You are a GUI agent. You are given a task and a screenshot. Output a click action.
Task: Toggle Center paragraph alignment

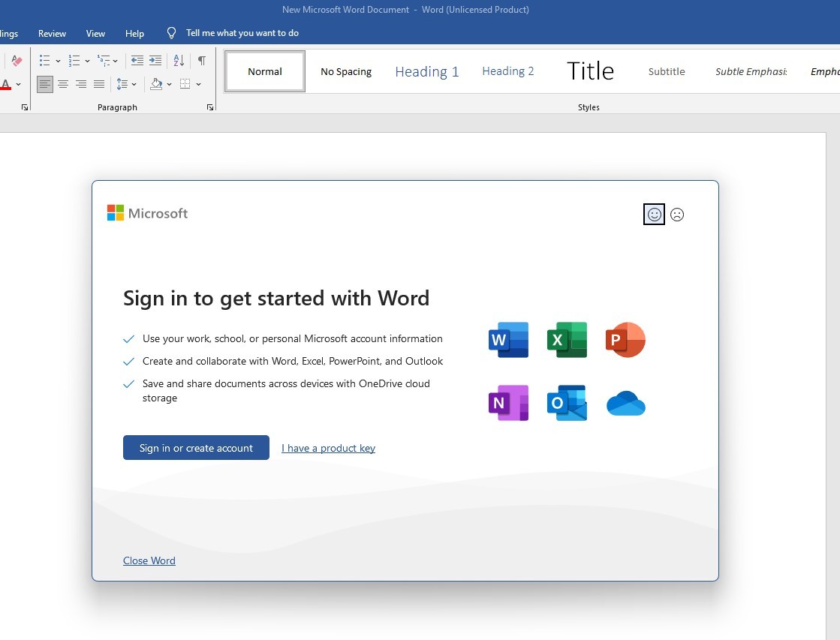63,84
